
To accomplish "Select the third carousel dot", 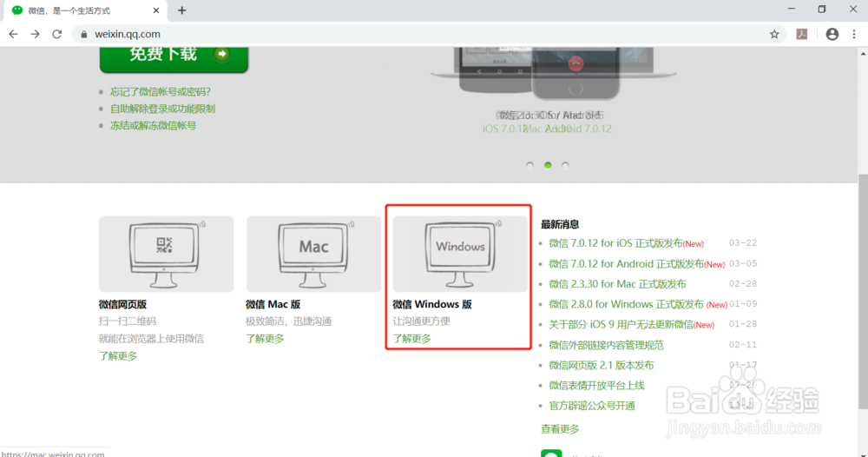I will [x=565, y=165].
